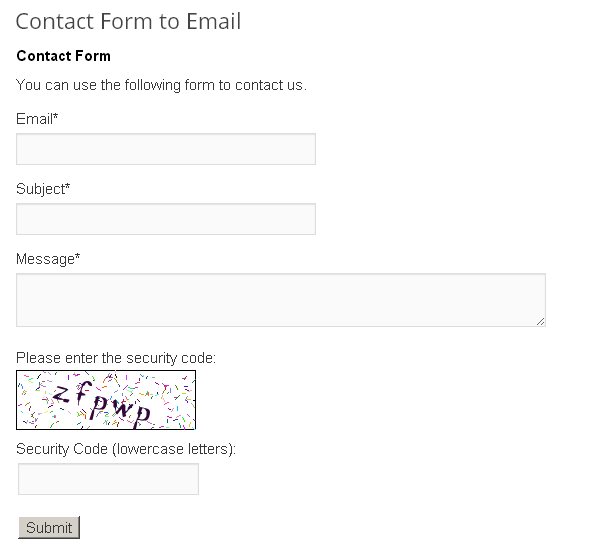Click the letter z in the captcha
593x548 pixels.
(x=61, y=395)
